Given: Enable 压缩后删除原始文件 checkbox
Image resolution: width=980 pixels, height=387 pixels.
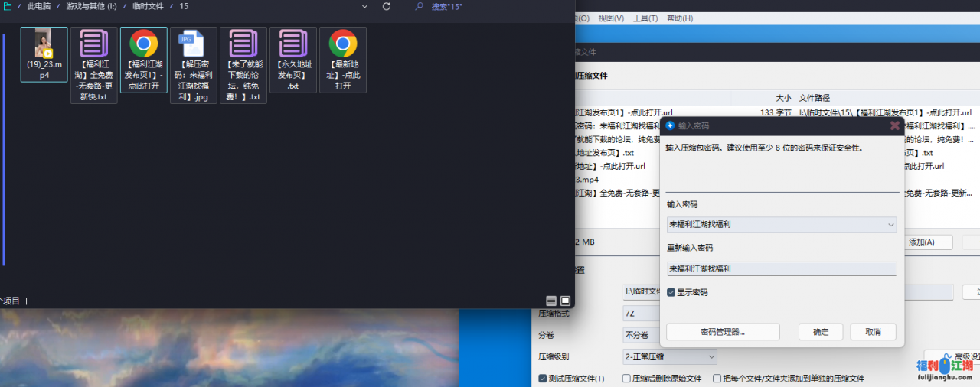Looking at the screenshot, I should point(627,379).
